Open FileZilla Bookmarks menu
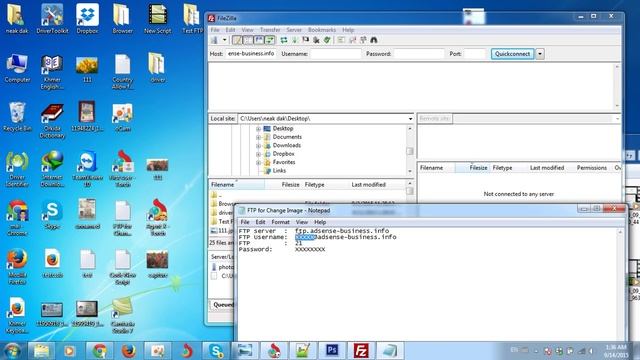The height and width of the screenshot is (360, 640). [x=322, y=30]
